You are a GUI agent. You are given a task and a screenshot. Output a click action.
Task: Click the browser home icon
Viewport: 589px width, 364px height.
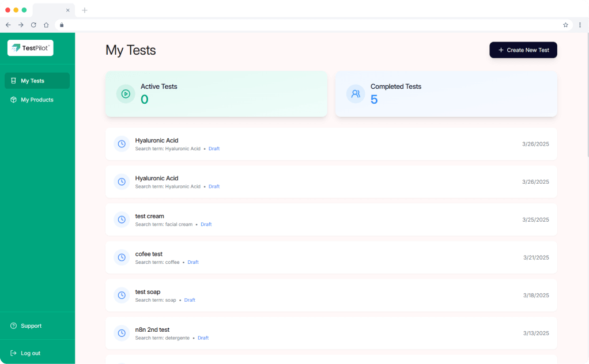[x=46, y=25]
